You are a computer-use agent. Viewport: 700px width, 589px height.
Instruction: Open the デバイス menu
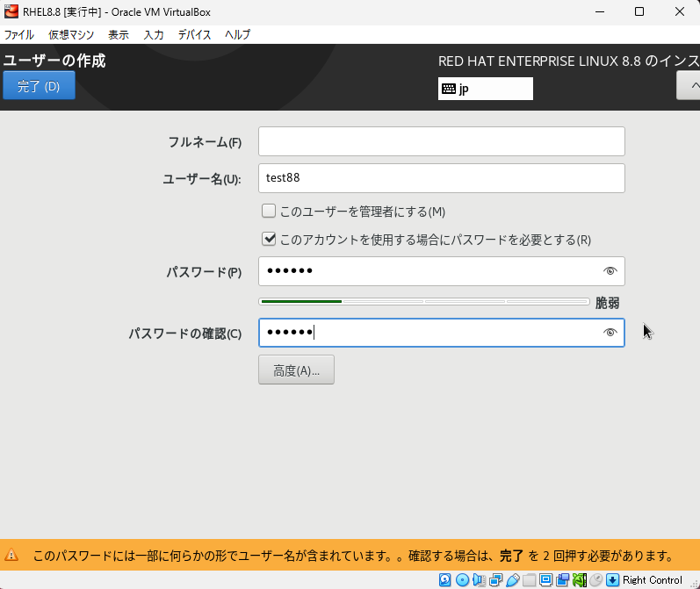pyautogui.click(x=194, y=34)
